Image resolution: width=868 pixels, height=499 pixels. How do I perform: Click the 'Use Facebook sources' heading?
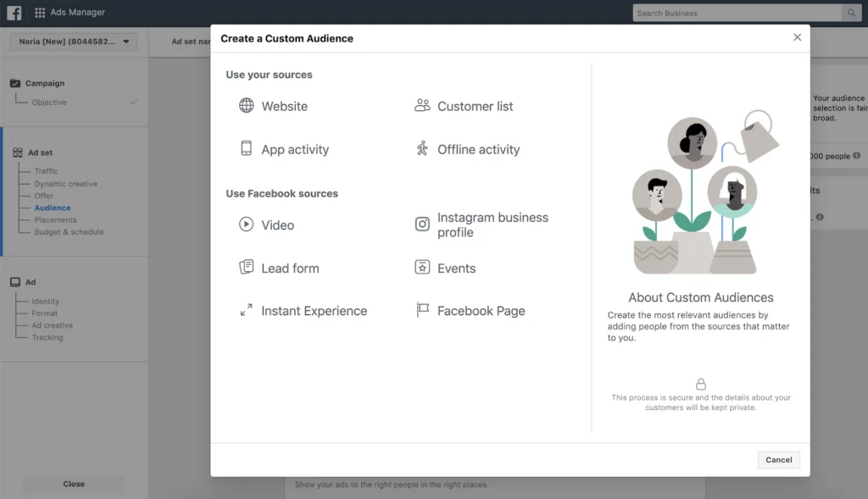(x=281, y=194)
